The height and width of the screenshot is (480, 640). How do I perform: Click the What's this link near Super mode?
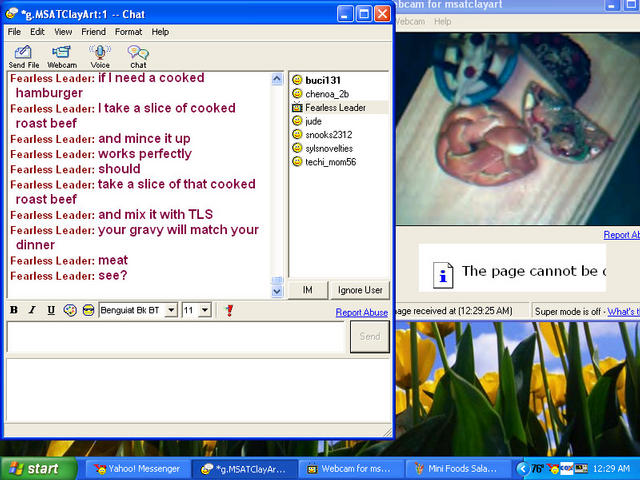(623, 311)
